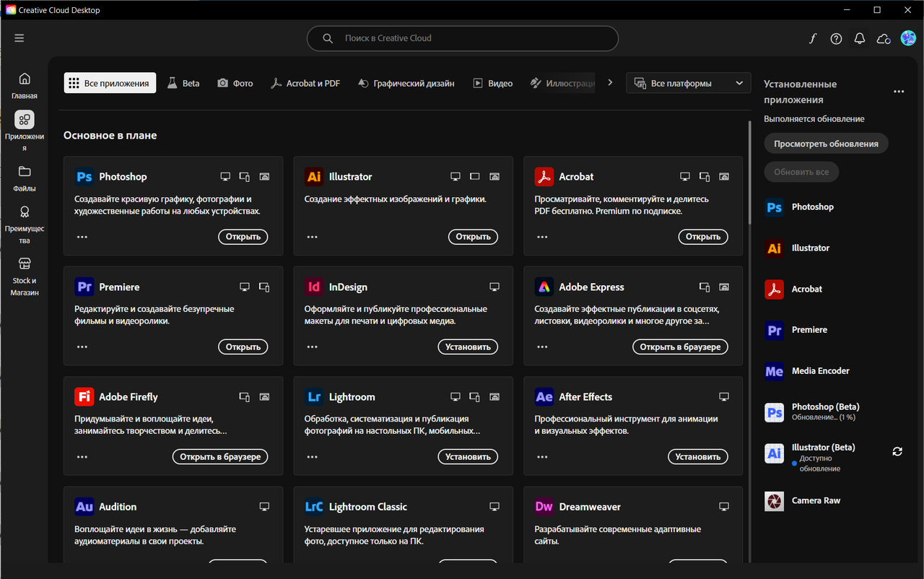Click Установить on the After Effects card
This screenshot has width=924, height=579.
pyautogui.click(x=698, y=457)
